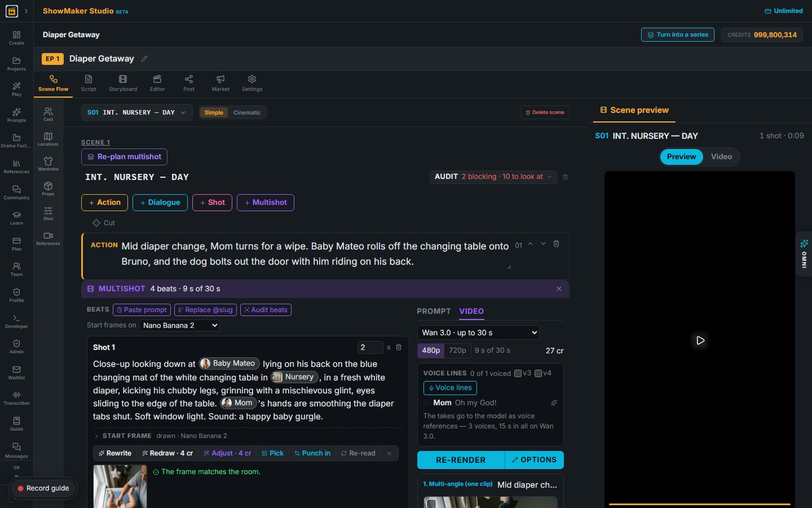Select Simple editor mode
This screenshot has width=812, height=508.
click(214, 112)
